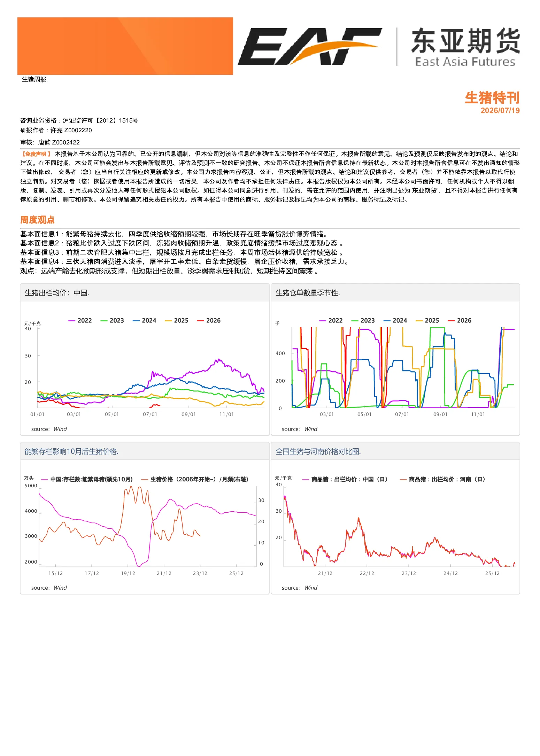Image resolution: width=540 pixels, height=756 pixels.
Task: Select the 基本面信息2 line about 猪粮比价
Action: 181,243
